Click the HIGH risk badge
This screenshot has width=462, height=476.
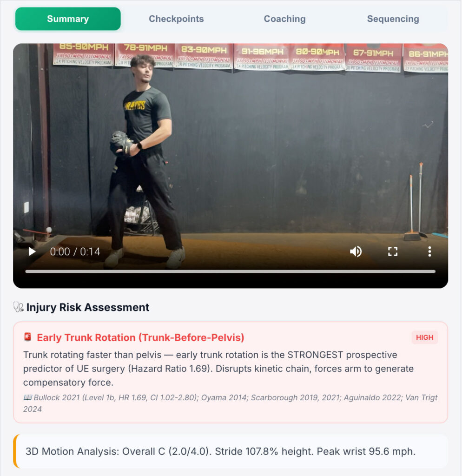(424, 337)
